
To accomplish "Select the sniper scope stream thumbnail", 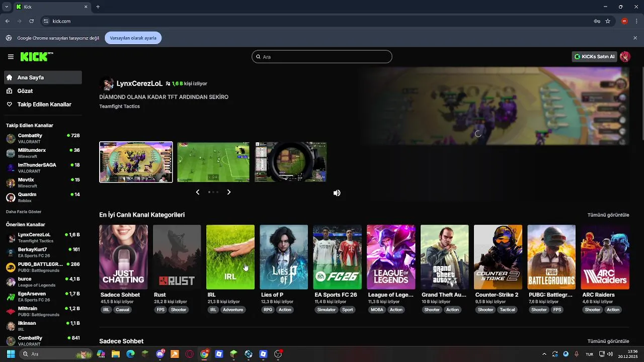I will [291, 162].
